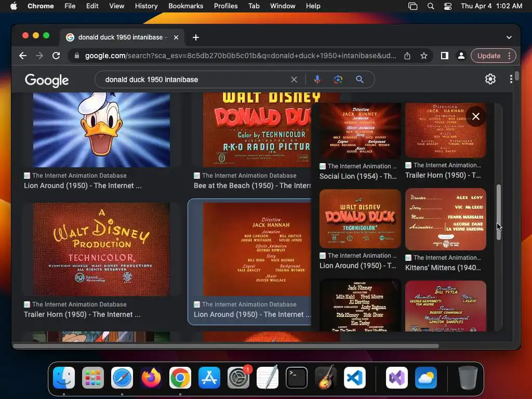Expand the tab search dropdown arrow
The image size is (532, 399).
point(509,37)
